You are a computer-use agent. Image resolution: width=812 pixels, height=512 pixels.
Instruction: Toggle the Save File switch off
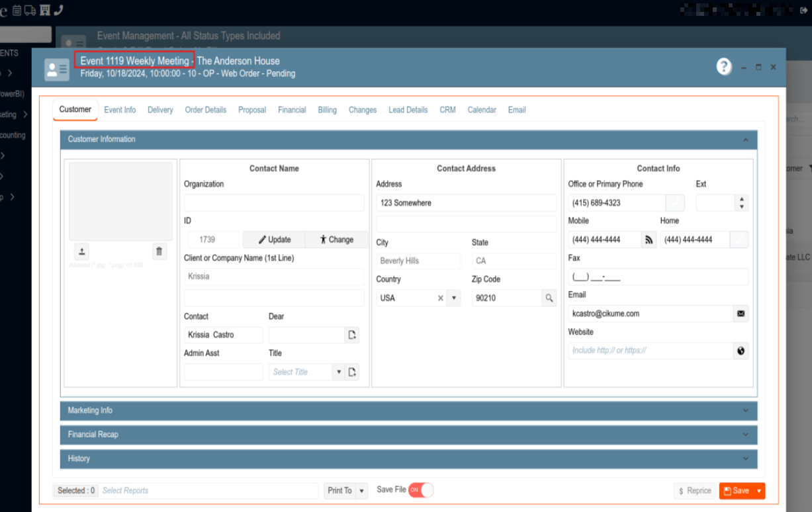(421, 490)
